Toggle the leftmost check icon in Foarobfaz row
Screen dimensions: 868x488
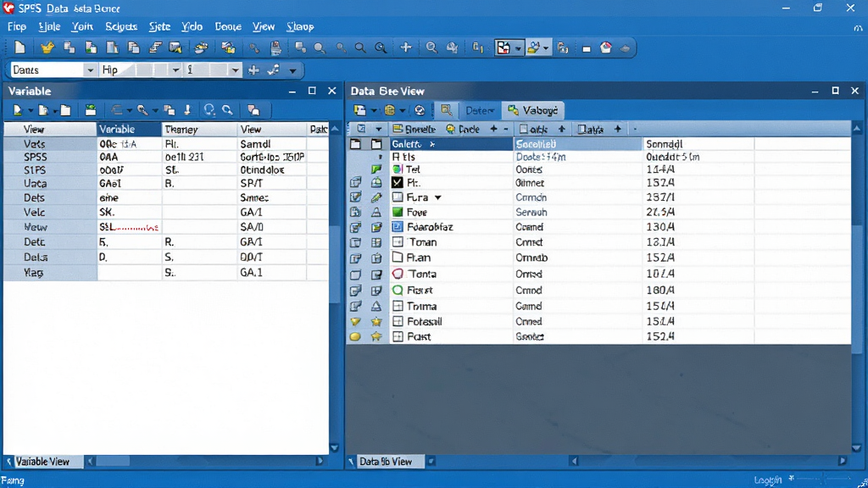pos(355,227)
